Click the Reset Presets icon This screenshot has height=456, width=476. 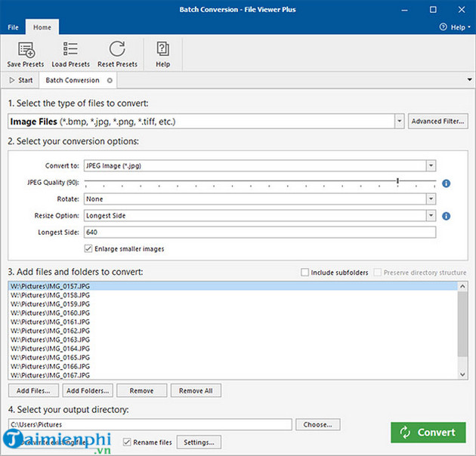tap(117, 50)
